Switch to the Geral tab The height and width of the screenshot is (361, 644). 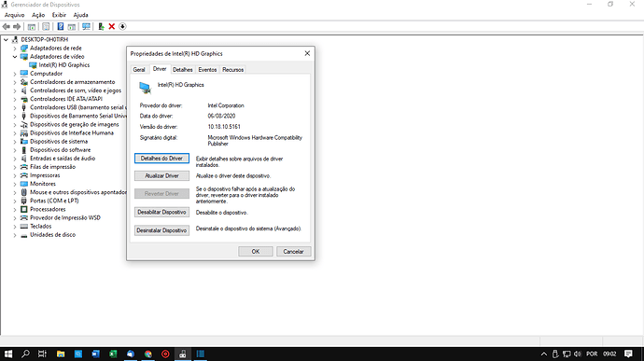(139, 70)
